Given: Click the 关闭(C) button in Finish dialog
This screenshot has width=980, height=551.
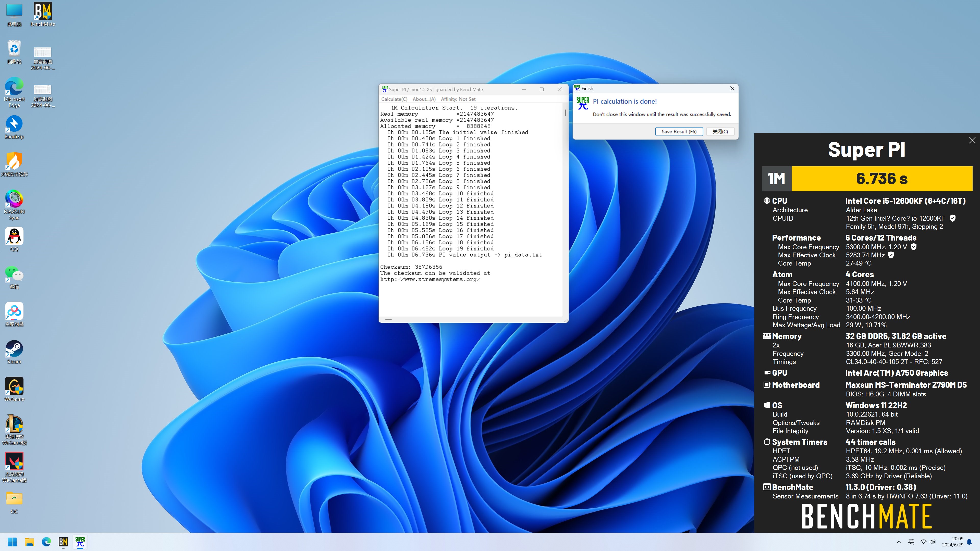Looking at the screenshot, I should click(x=720, y=132).
